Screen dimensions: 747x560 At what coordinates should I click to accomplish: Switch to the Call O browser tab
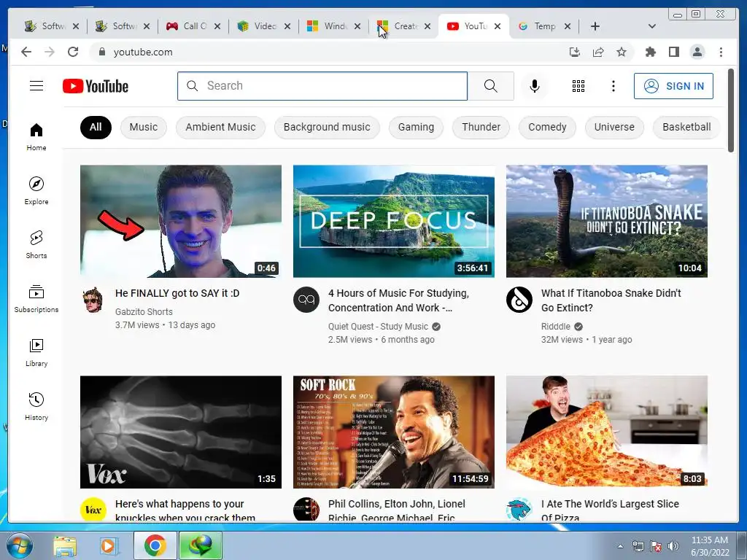(193, 26)
